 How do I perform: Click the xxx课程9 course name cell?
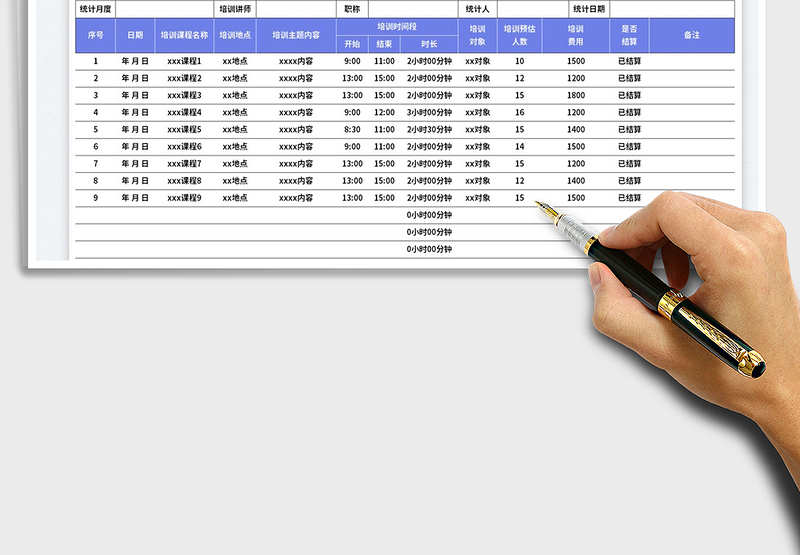(x=185, y=198)
